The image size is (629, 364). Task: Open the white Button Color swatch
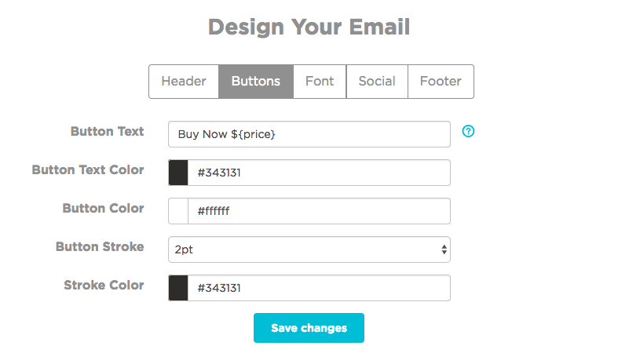click(178, 211)
